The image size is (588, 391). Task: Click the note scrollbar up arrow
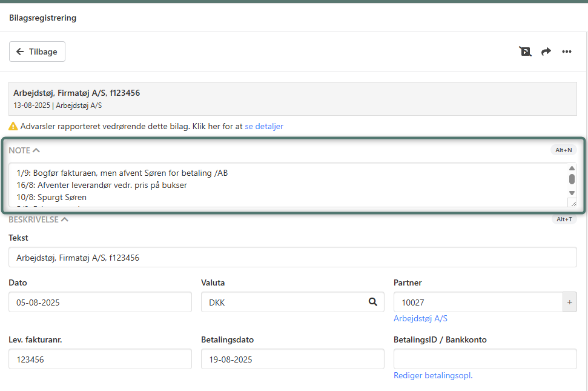572,169
